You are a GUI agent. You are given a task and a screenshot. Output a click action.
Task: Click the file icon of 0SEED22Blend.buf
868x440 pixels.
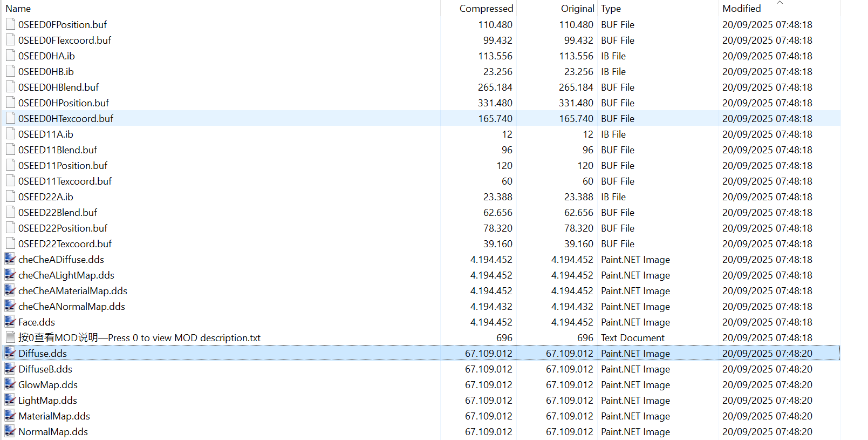tap(10, 212)
